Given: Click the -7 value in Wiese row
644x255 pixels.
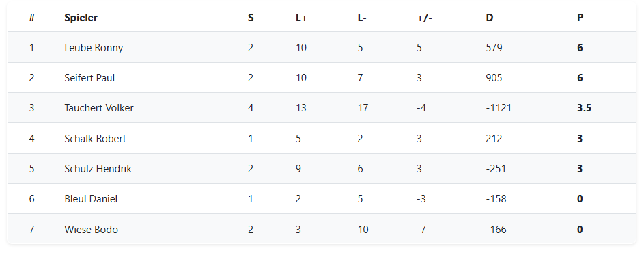Looking at the screenshot, I should [x=421, y=229].
